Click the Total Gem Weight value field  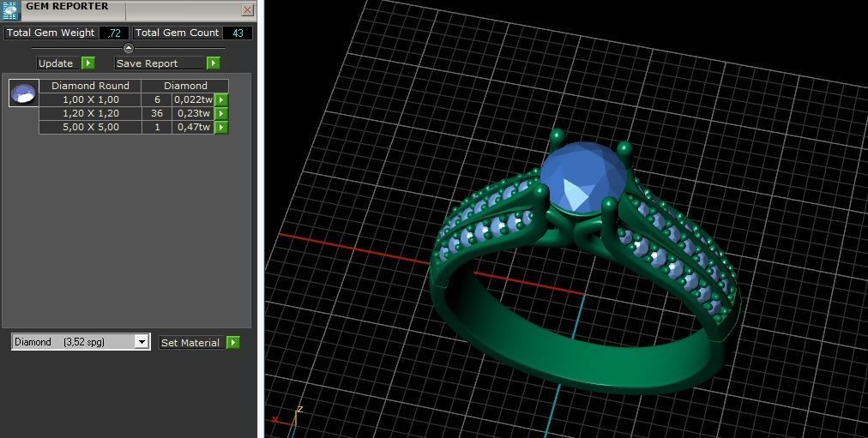coord(114,33)
